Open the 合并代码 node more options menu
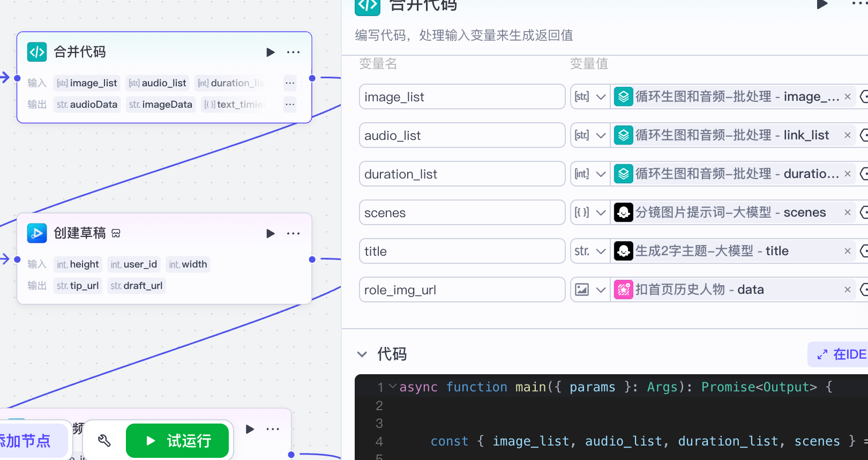This screenshot has width=868, height=460. (293, 52)
